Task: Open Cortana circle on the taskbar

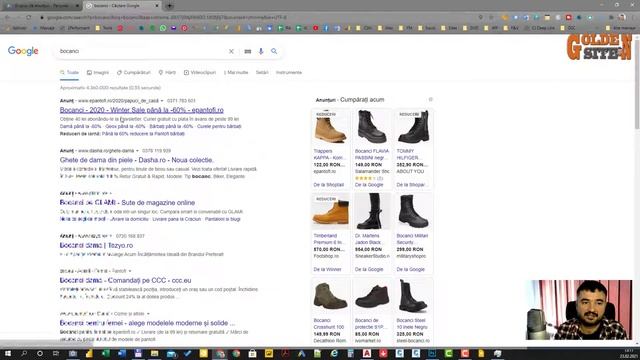Action: tap(40, 353)
